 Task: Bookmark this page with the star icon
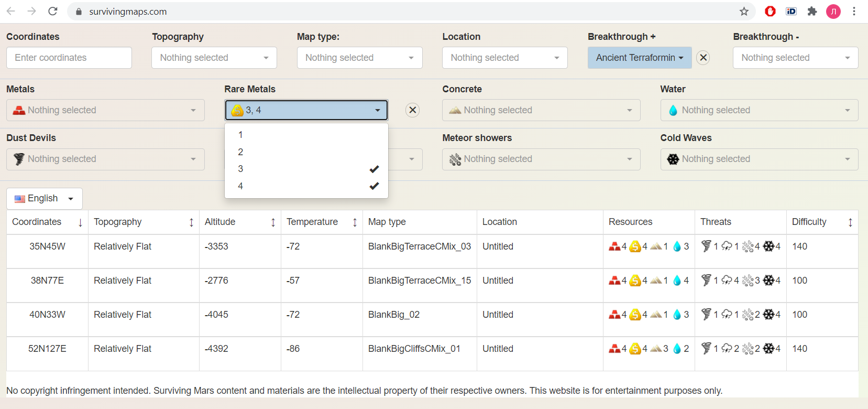[744, 12]
